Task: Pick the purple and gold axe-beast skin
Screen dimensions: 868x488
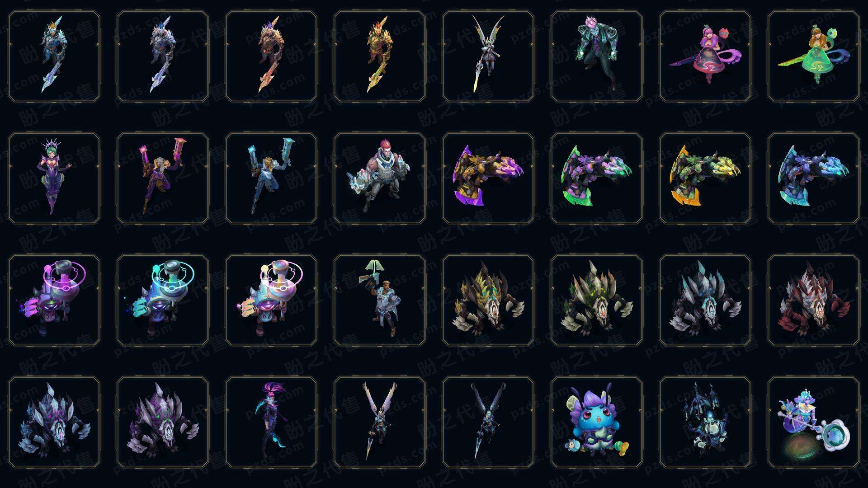Action: point(488,178)
